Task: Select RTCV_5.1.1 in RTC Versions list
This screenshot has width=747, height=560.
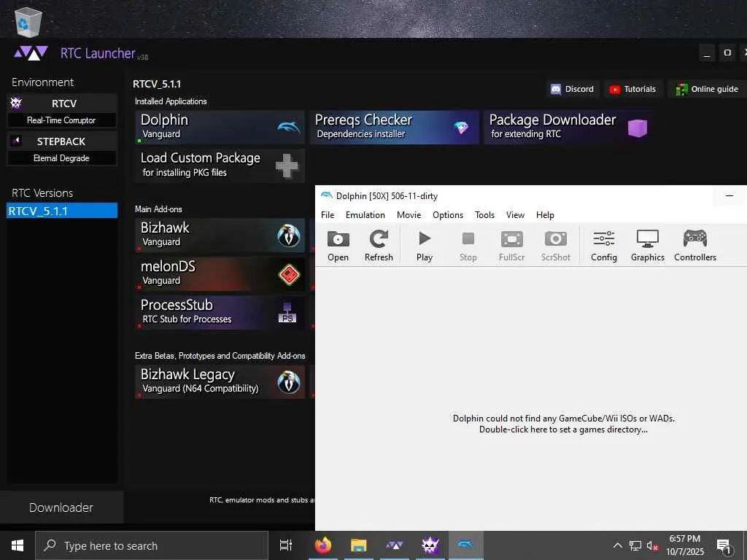Action: [62, 211]
